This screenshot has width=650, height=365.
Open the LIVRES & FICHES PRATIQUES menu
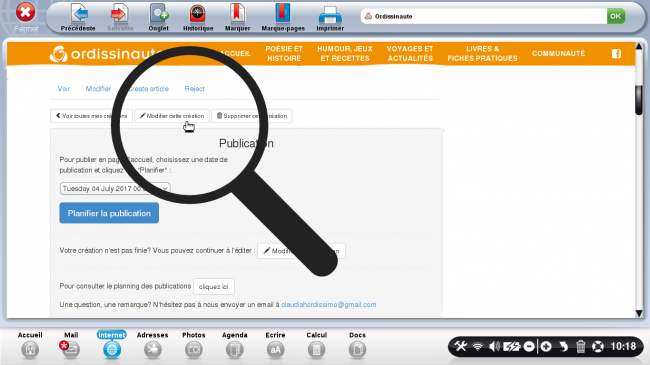coord(483,54)
